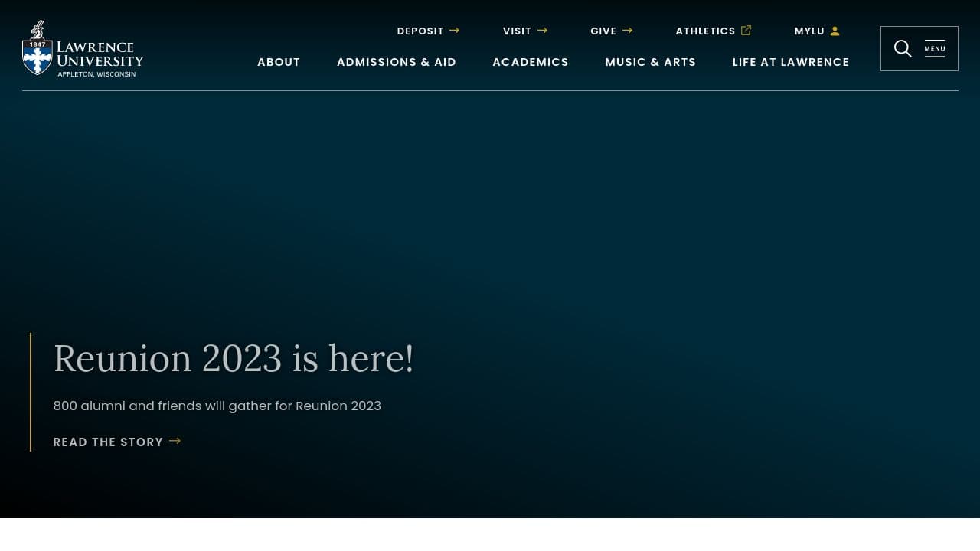Click the person icon next to MYLU
The width and height of the screenshot is (980, 551).
pyautogui.click(x=834, y=31)
